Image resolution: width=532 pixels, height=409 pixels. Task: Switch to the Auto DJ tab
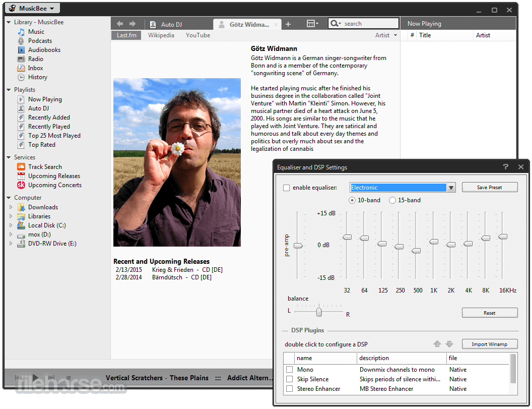[x=179, y=24]
